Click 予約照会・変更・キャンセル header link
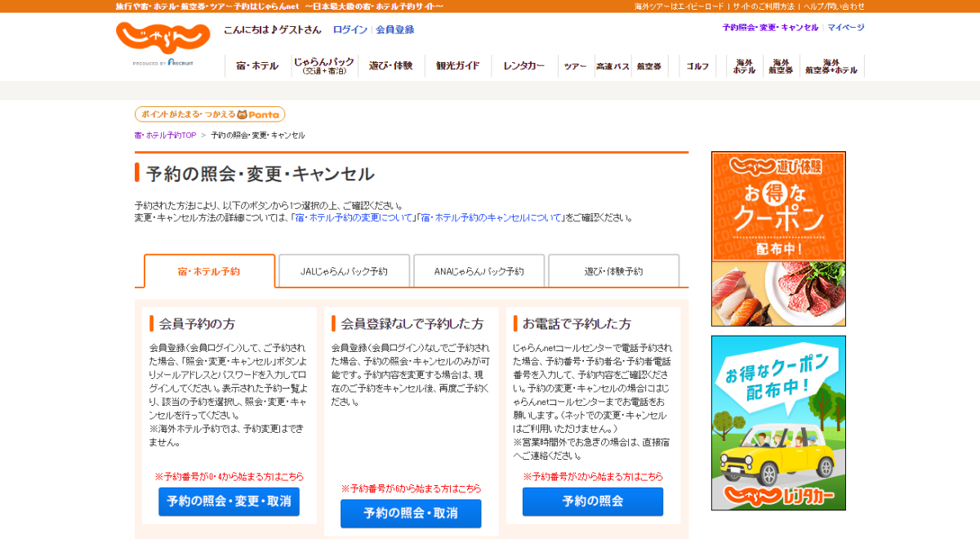 [x=770, y=28]
